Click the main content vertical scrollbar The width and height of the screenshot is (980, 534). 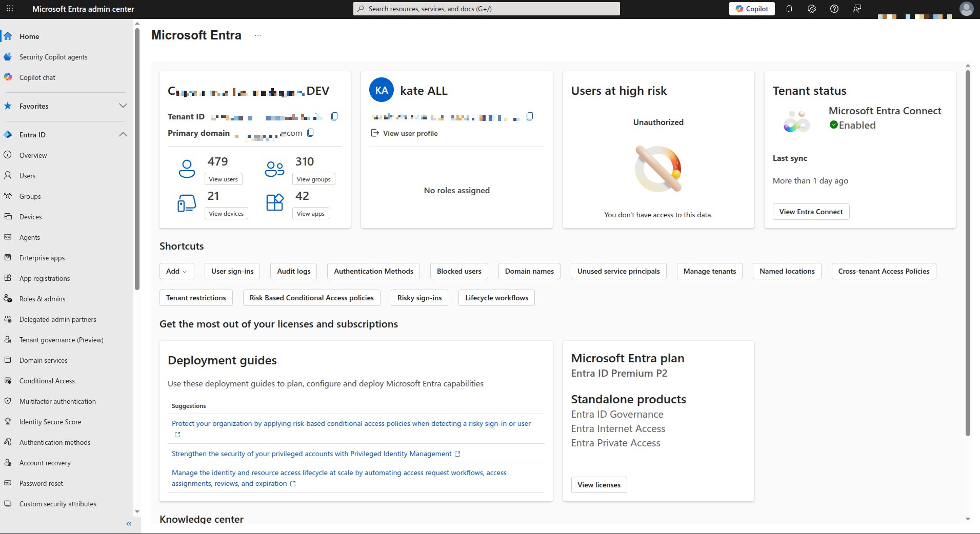(968, 253)
